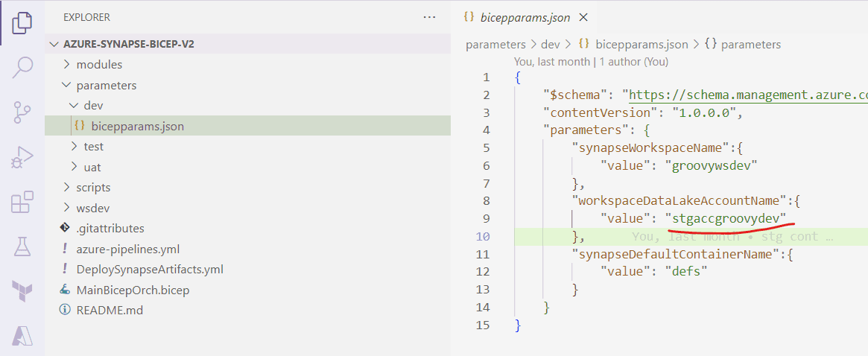Close the bicepparams.json tab
Screen dimensions: 868x356
[x=583, y=17]
